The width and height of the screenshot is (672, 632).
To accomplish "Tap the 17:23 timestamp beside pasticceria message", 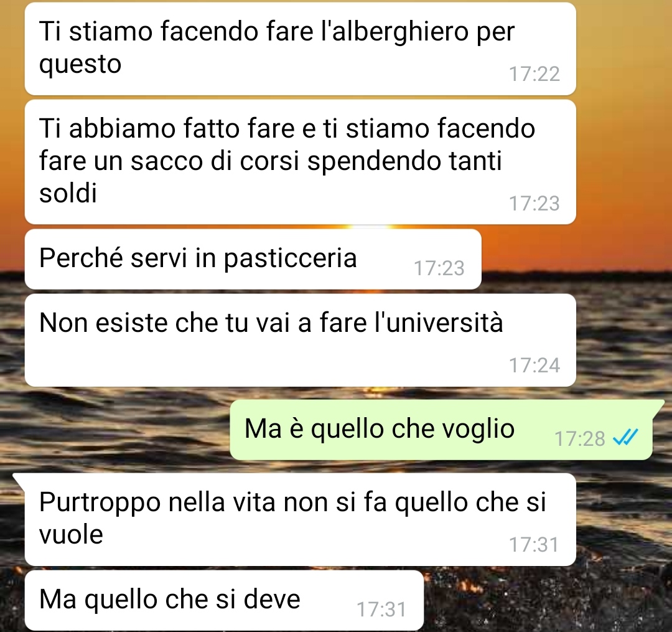I will coord(439,268).
